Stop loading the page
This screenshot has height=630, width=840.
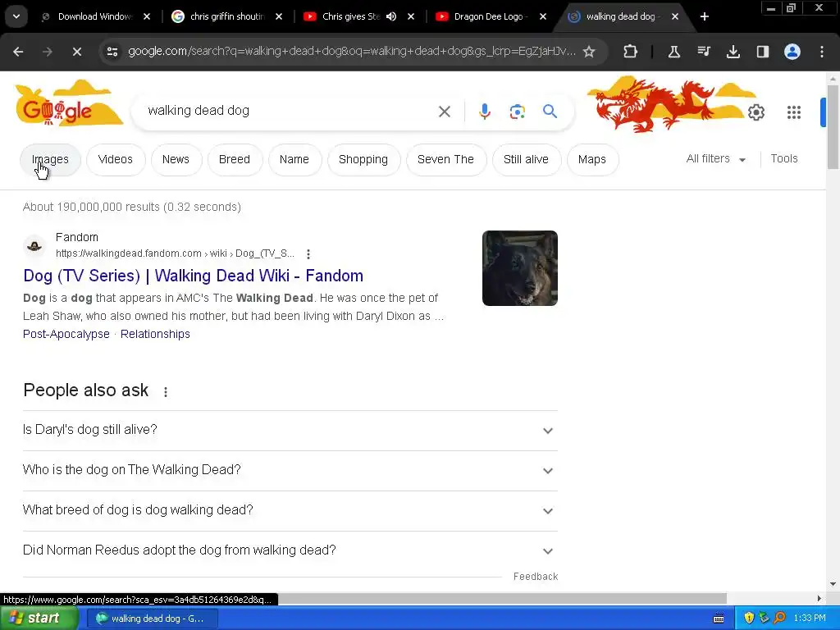click(76, 52)
